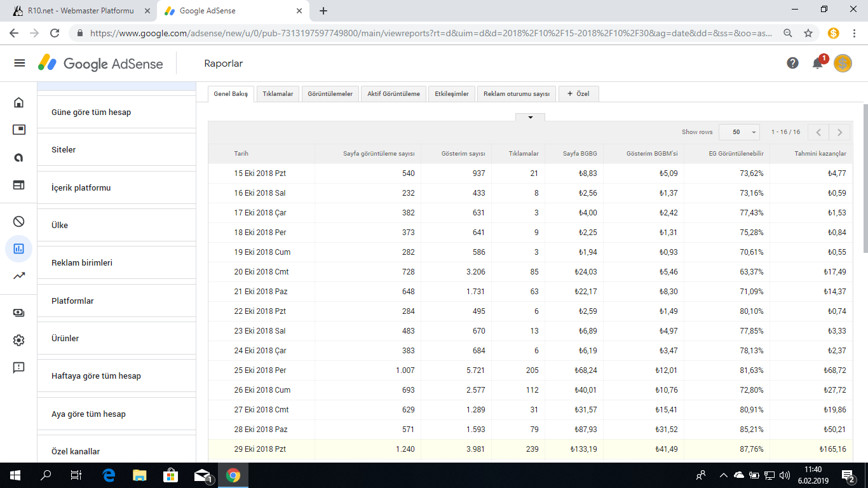Open the Optimization trend-line sidebar icon

point(19,276)
